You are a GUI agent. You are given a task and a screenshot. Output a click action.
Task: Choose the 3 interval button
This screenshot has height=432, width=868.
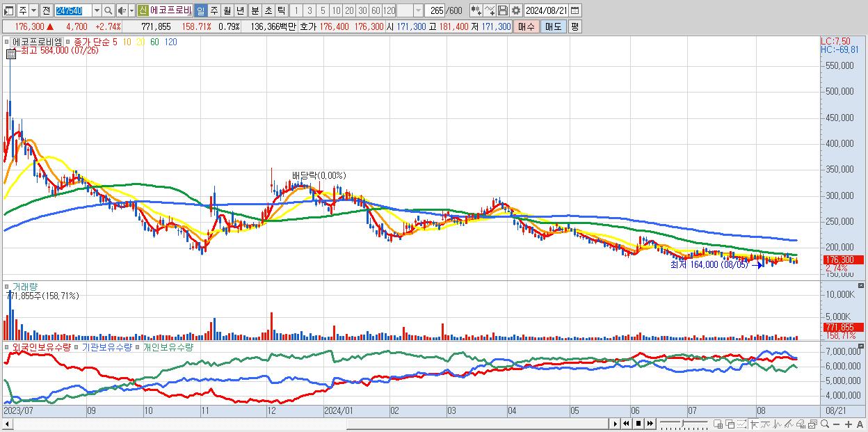pyautogui.click(x=310, y=10)
